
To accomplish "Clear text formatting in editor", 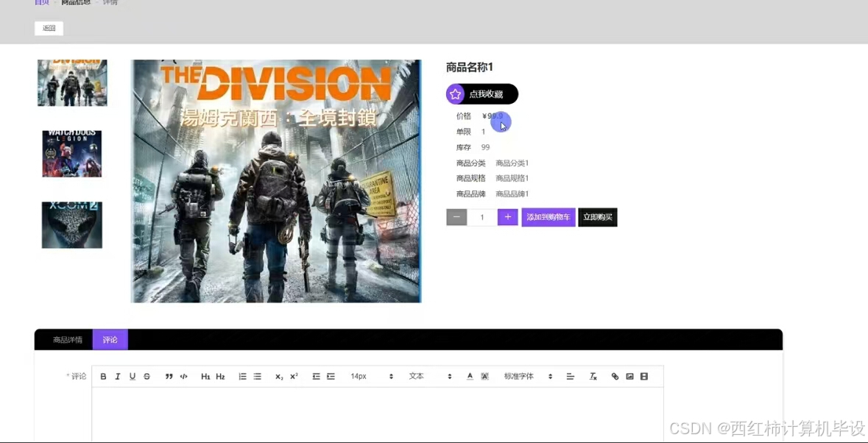I will pyautogui.click(x=593, y=377).
